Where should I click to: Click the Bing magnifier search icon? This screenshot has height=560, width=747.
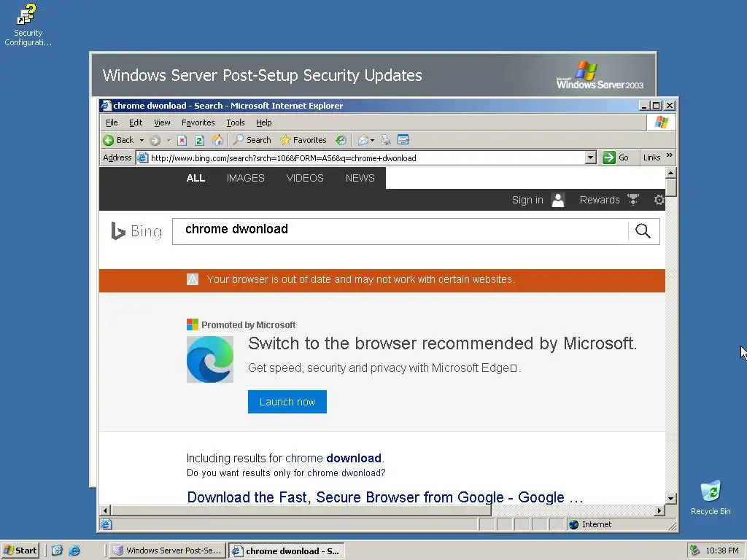(643, 231)
